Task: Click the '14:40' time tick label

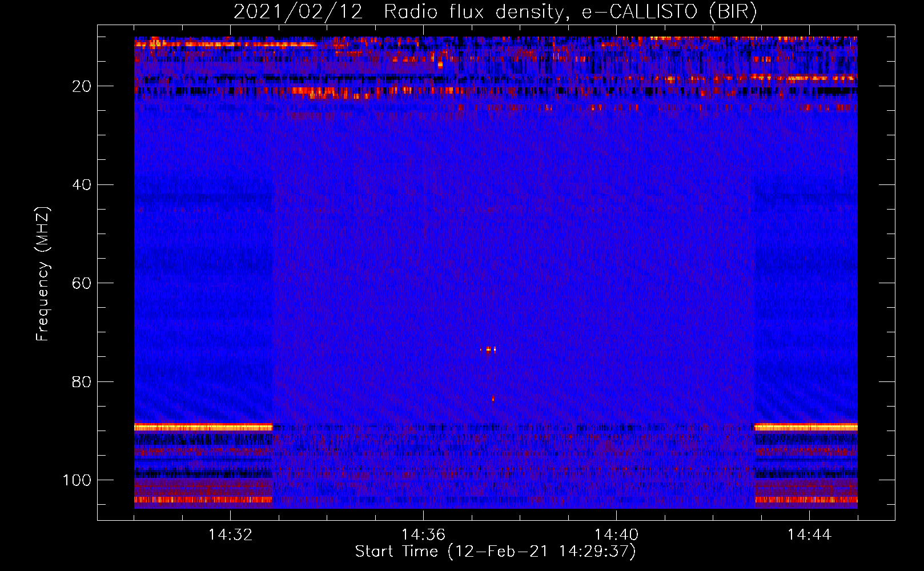Action: click(616, 535)
